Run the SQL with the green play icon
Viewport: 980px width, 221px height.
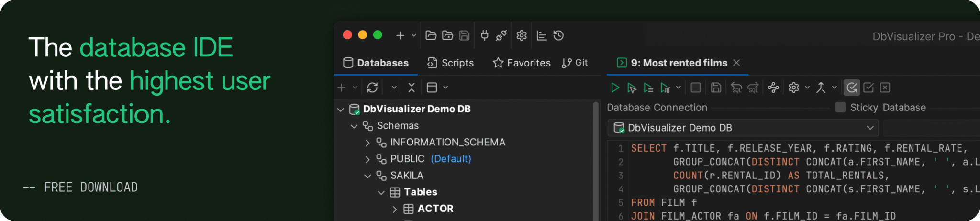(x=615, y=88)
